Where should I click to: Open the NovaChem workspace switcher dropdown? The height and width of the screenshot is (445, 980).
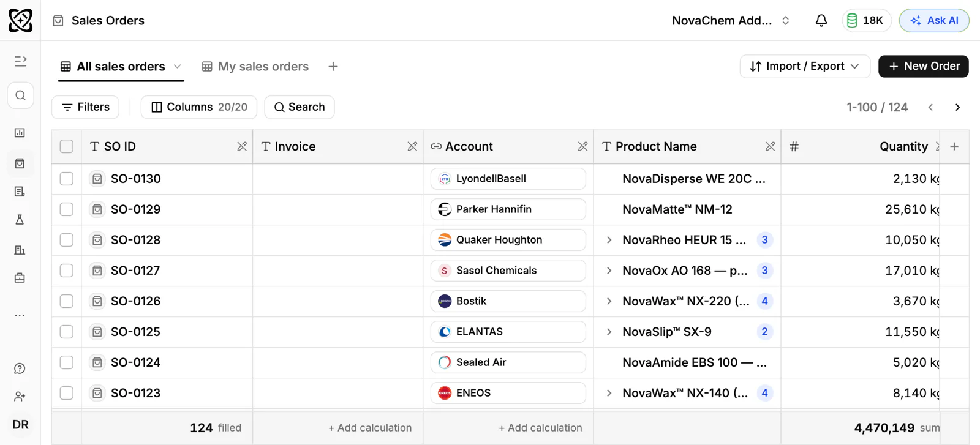[731, 20]
